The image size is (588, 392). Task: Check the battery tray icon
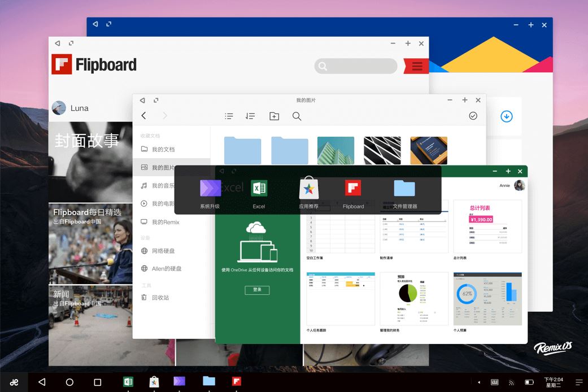click(x=529, y=382)
